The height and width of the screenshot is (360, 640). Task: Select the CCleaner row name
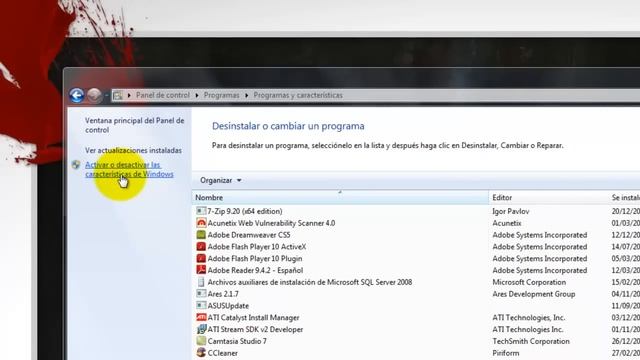[x=222, y=353]
